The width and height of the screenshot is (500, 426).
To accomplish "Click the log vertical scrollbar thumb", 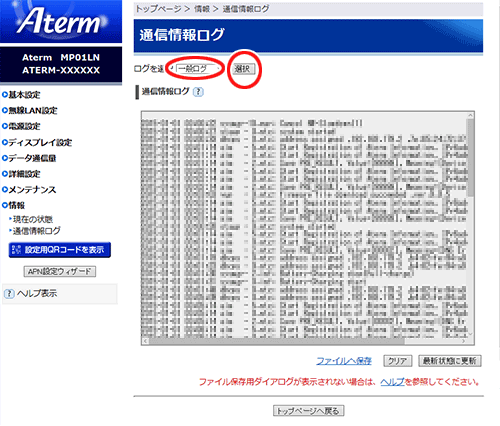I will [470, 158].
